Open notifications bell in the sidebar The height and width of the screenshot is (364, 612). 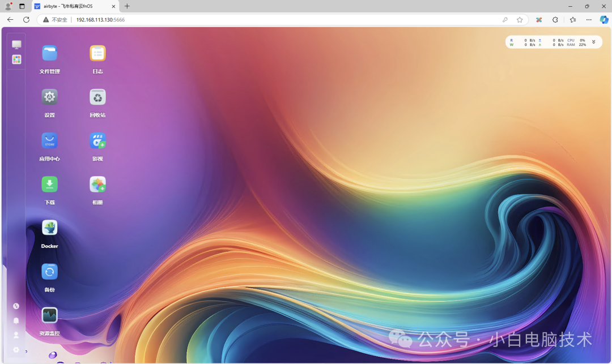pyautogui.click(x=16, y=321)
